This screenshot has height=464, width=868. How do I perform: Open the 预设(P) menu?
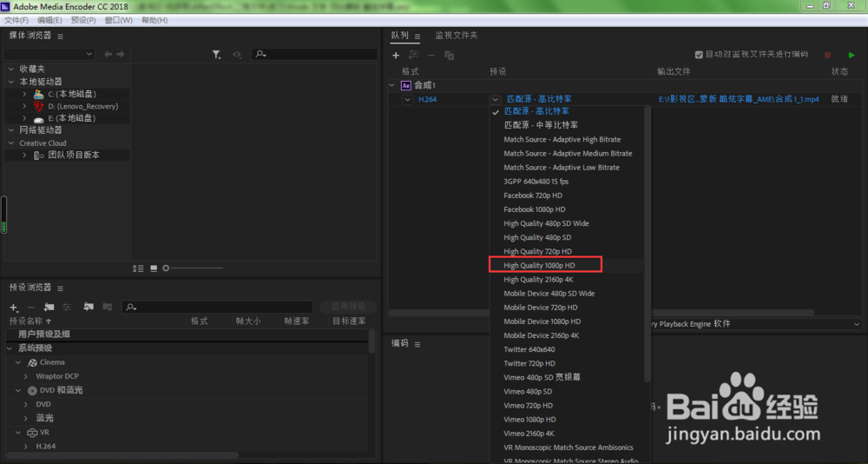point(83,21)
